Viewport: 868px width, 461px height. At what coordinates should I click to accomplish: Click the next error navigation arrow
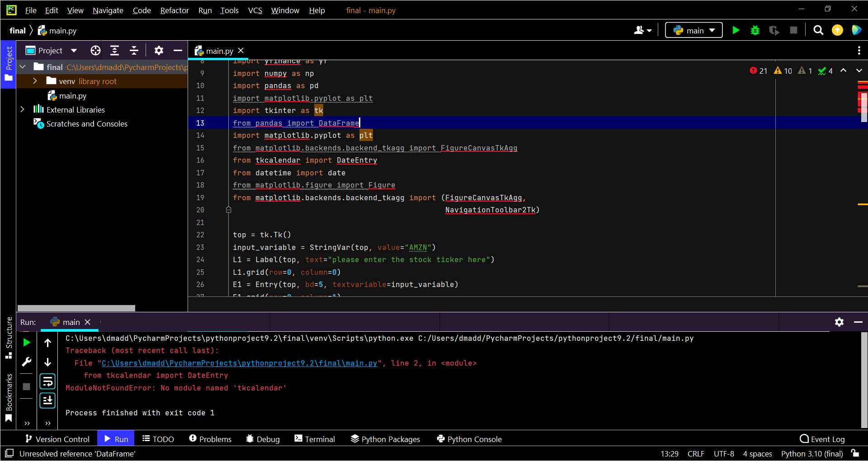click(x=859, y=71)
